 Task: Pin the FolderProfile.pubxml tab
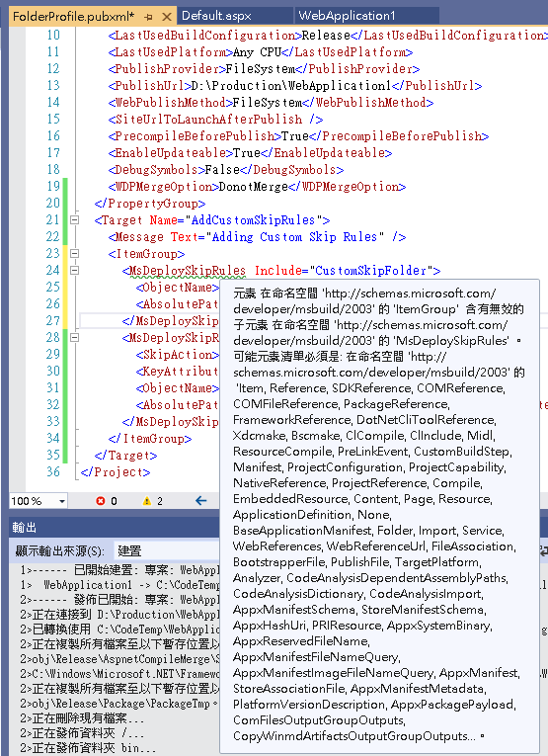click(x=148, y=17)
